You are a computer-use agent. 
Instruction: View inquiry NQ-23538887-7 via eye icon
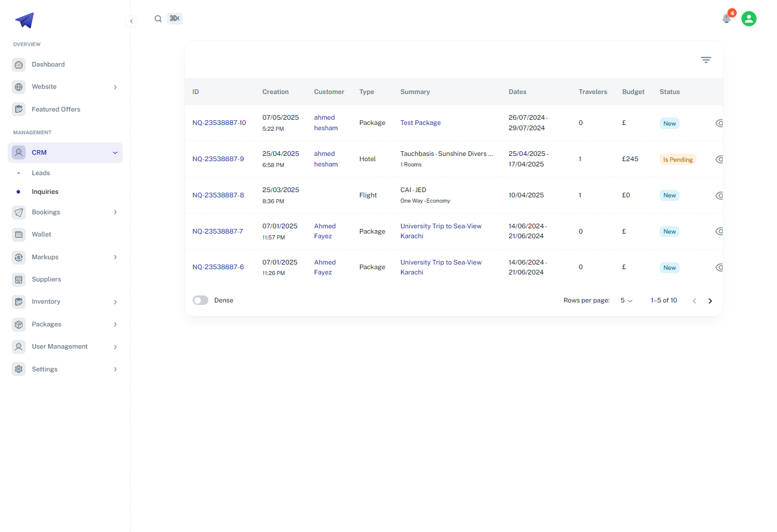coord(719,232)
